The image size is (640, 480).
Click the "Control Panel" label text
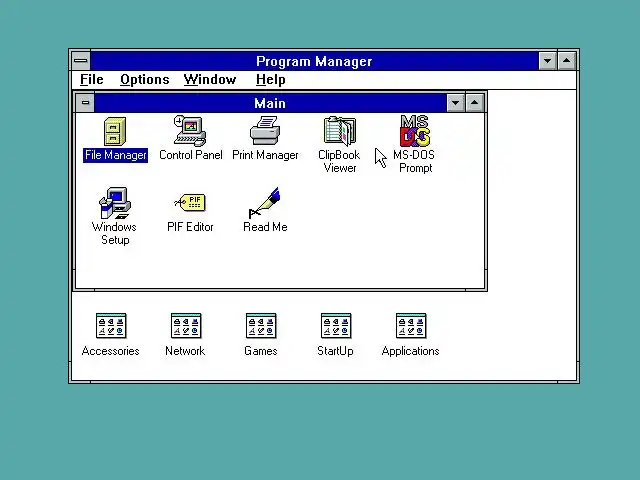coord(191,155)
